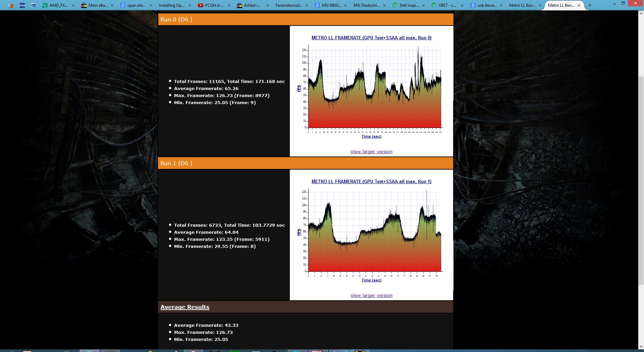Open the third pinned tab
Screen dimensions: 644x352
pyautogui.click(x=34, y=5)
